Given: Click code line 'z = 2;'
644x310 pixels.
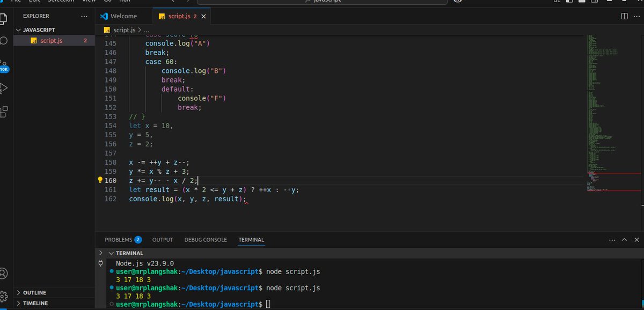Looking at the screenshot, I should tap(141, 144).
